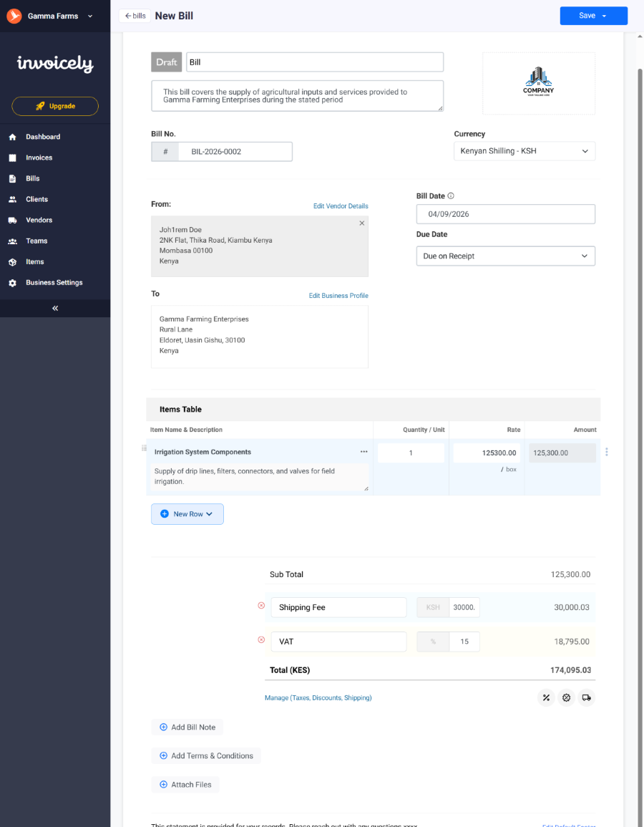Click the Bill title input field
Image resolution: width=644 pixels, height=827 pixels.
click(315, 62)
